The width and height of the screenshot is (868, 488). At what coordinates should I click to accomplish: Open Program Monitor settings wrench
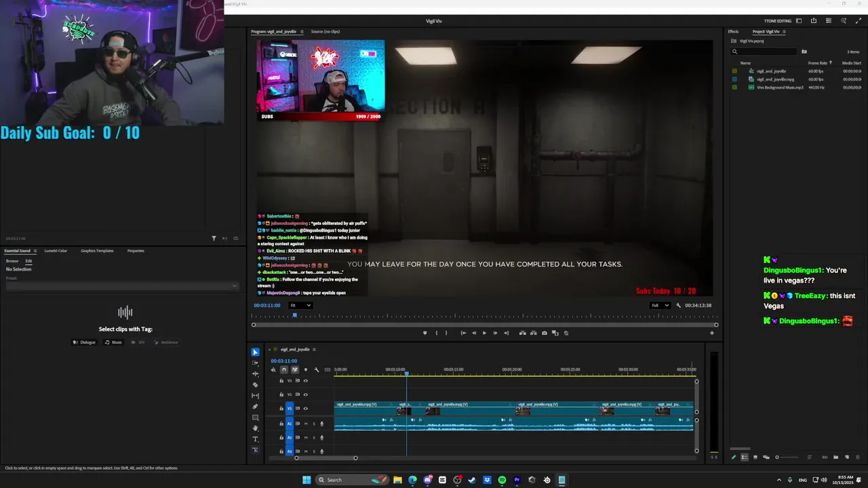click(x=678, y=305)
